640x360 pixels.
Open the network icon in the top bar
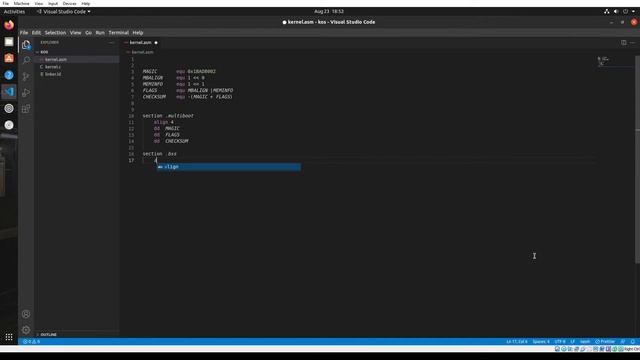tap(607, 11)
